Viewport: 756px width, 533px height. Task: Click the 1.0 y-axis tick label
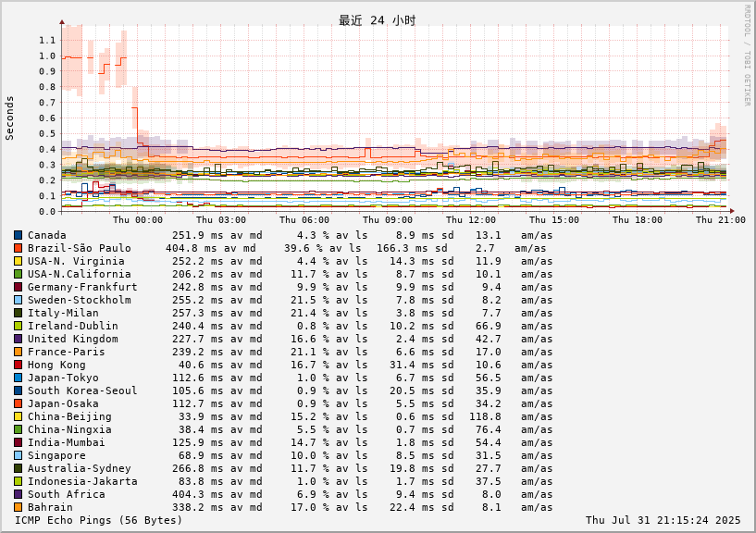coord(47,56)
